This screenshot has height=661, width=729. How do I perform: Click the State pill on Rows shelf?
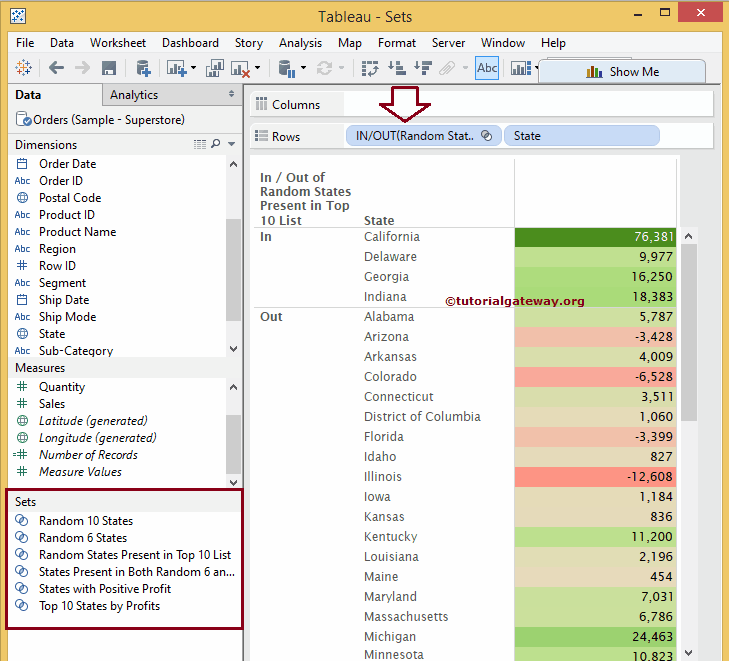pos(581,136)
